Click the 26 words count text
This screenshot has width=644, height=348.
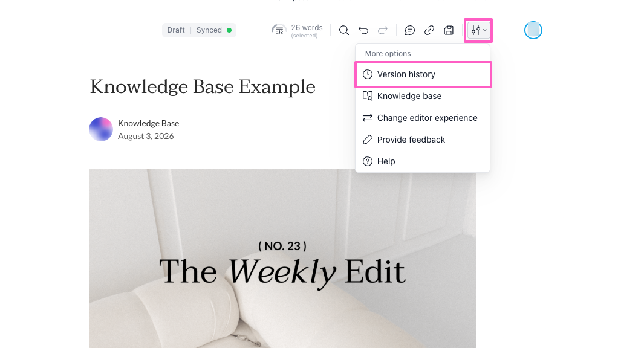click(307, 28)
